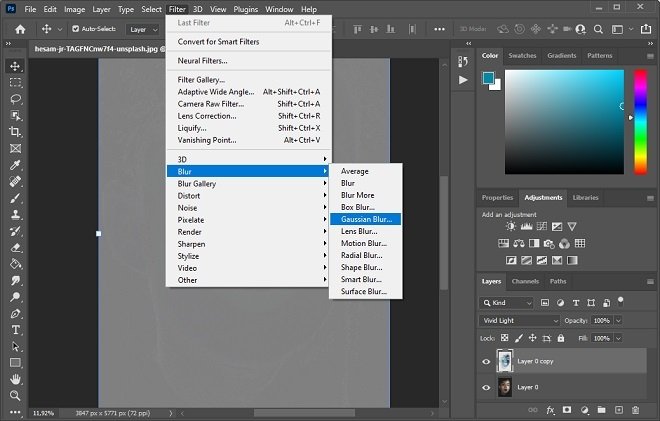
Task: Click the hue slider bar
Action: point(640,122)
